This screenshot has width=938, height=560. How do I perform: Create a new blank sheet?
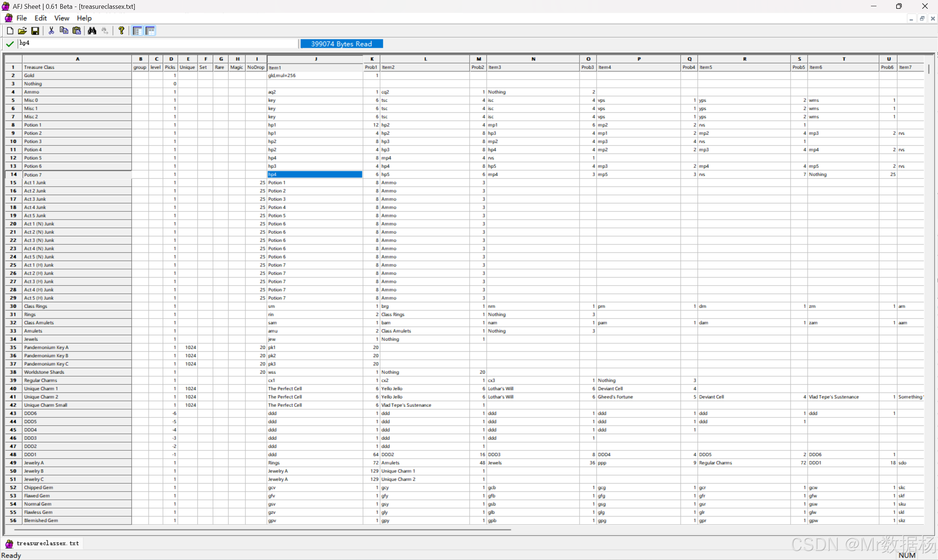[10, 31]
